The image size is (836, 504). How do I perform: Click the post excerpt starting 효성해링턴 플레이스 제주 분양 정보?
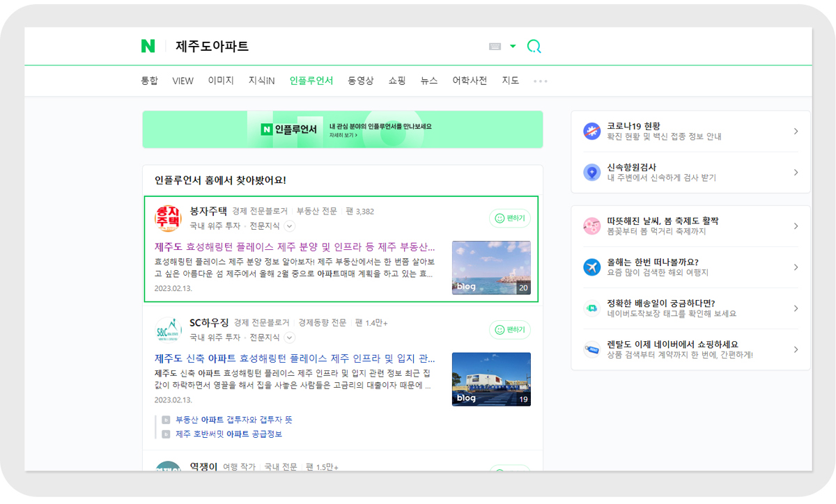pyautogui.click(x=295, y=267)
